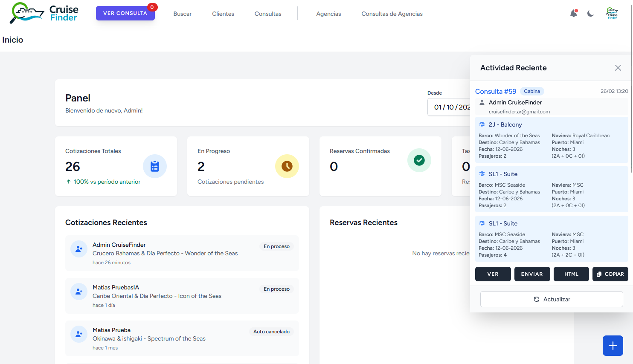
Task: Toggle dark mode with the moon icon
Action: (x=590, y=14)
